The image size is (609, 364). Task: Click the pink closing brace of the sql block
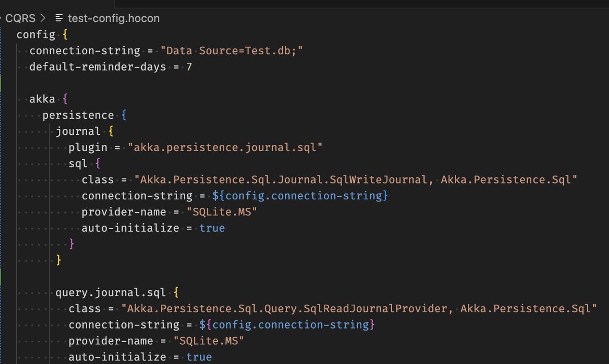pyautogui.click(x=72, y=244)
